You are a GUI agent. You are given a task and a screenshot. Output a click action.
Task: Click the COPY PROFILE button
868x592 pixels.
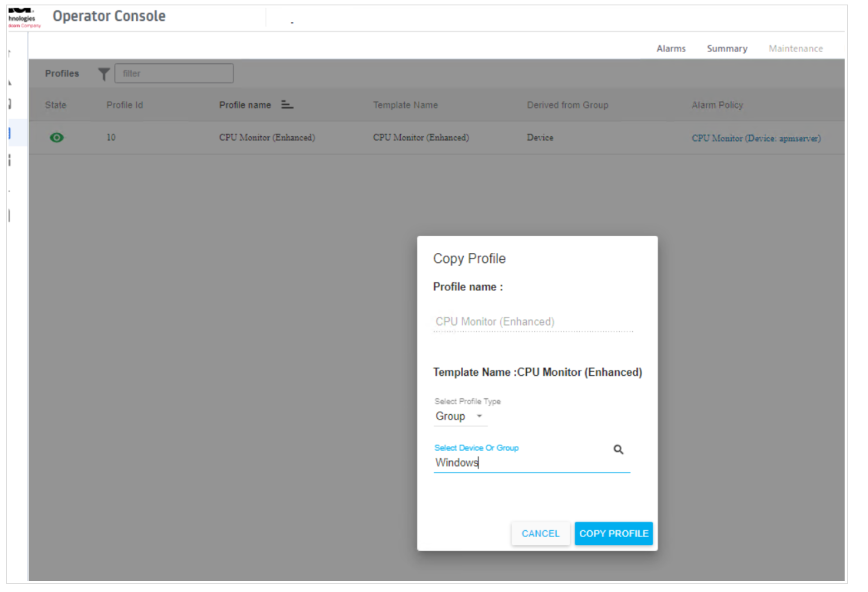tap(613, 534)
